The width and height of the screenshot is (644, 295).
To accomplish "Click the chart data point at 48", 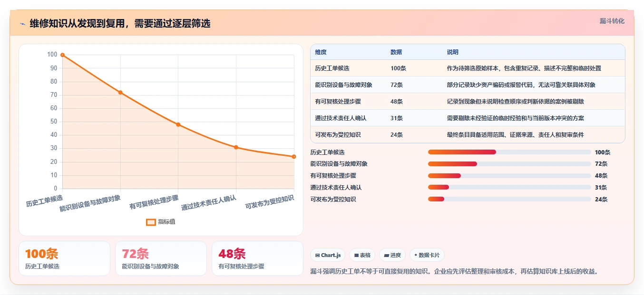I will coord(178,124).
